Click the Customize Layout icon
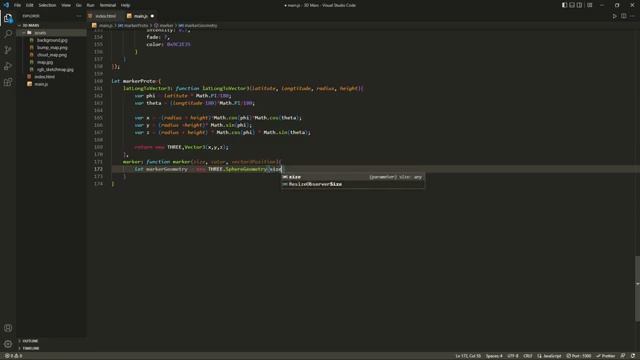The image size is (640, 360). click(x=589, y=5)
